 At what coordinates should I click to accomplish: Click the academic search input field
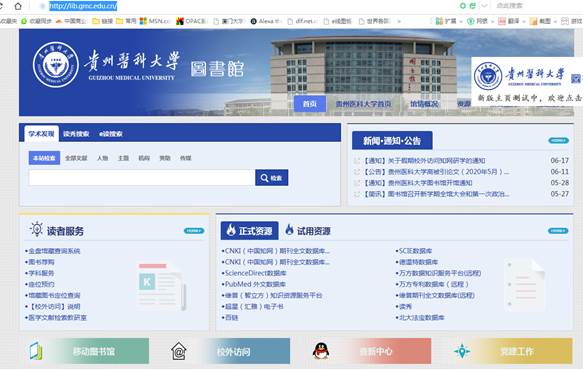(x=142, y=178)
